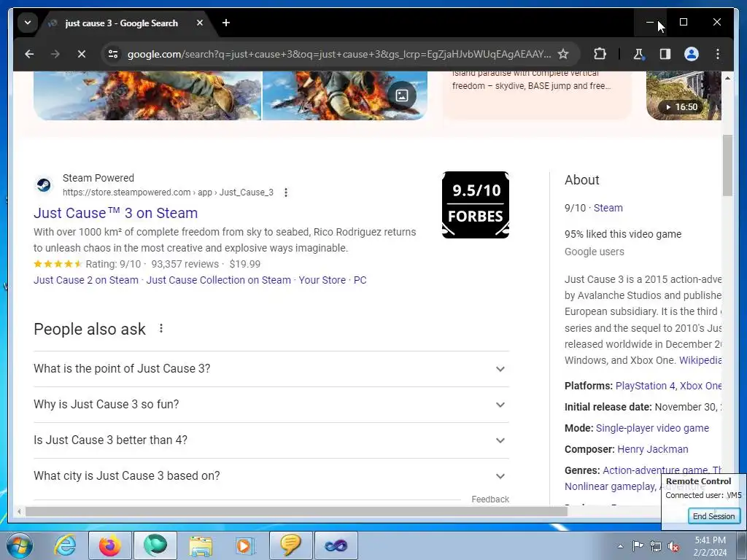The width and height of the screenshot is (747, 560).
Task: Play the 16:50 video thumbnail
Action: coord(684,96)
